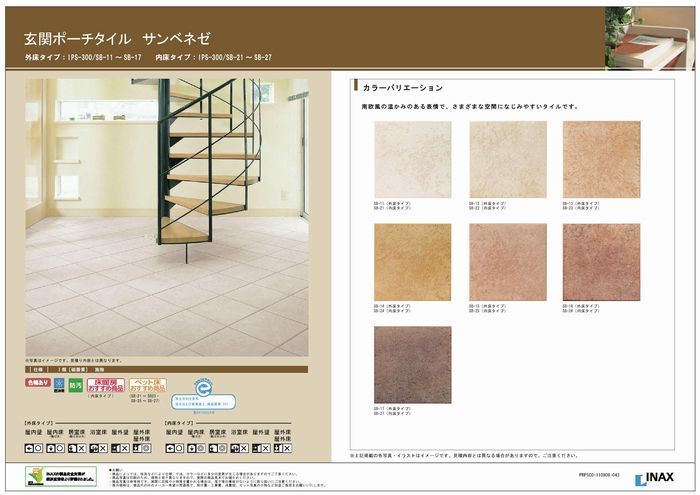Click the 外床タイプ model number text in header
The image size is (700, 495).
point(83,58)
